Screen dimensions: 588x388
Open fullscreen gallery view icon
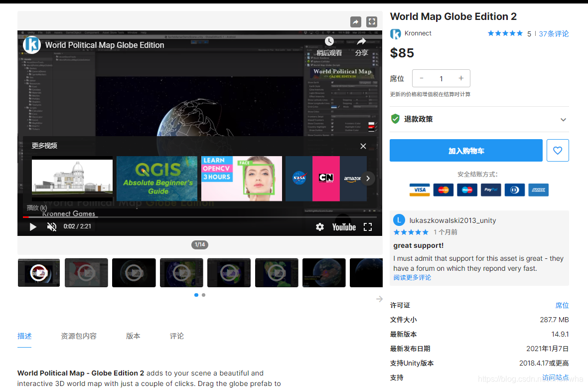tap(372, 22)
